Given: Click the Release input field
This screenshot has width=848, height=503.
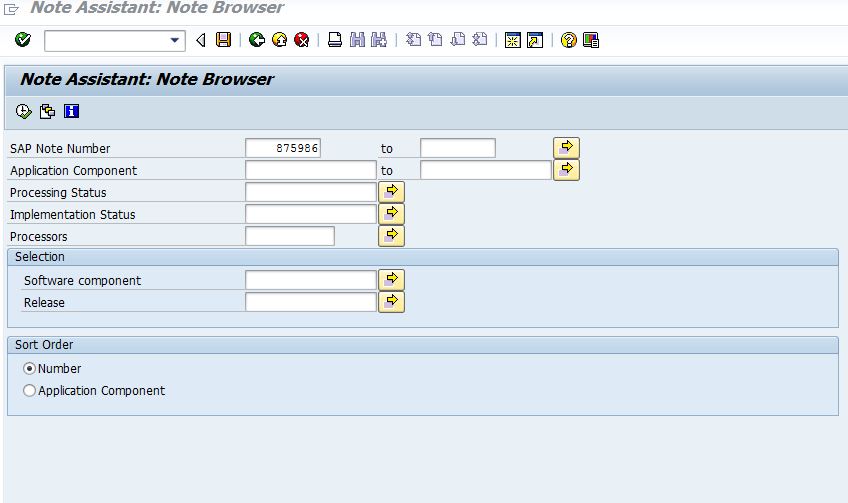Looking at the screenshot, I should (x=310, y=302).
